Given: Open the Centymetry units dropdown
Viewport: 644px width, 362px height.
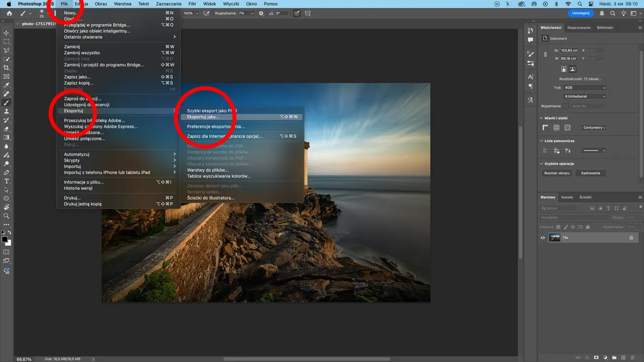Looking at the screenshot, I should (594, 127).
